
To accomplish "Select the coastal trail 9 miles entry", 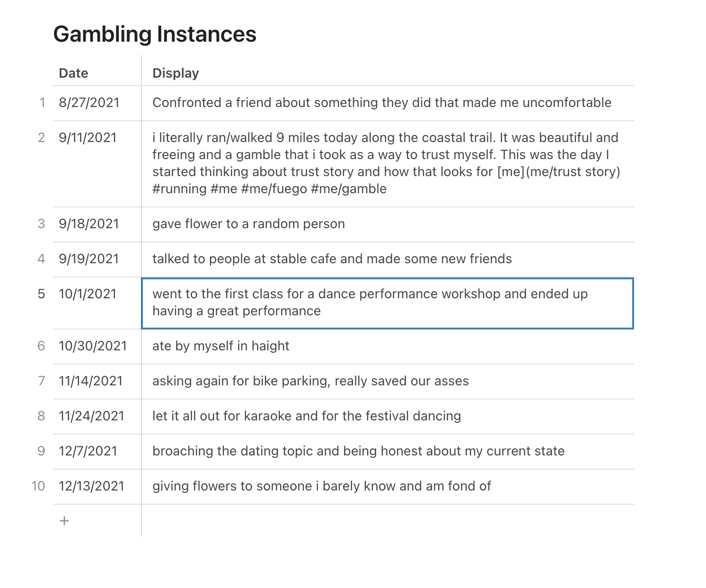I will pyautogui.click(x=386, y=163).
